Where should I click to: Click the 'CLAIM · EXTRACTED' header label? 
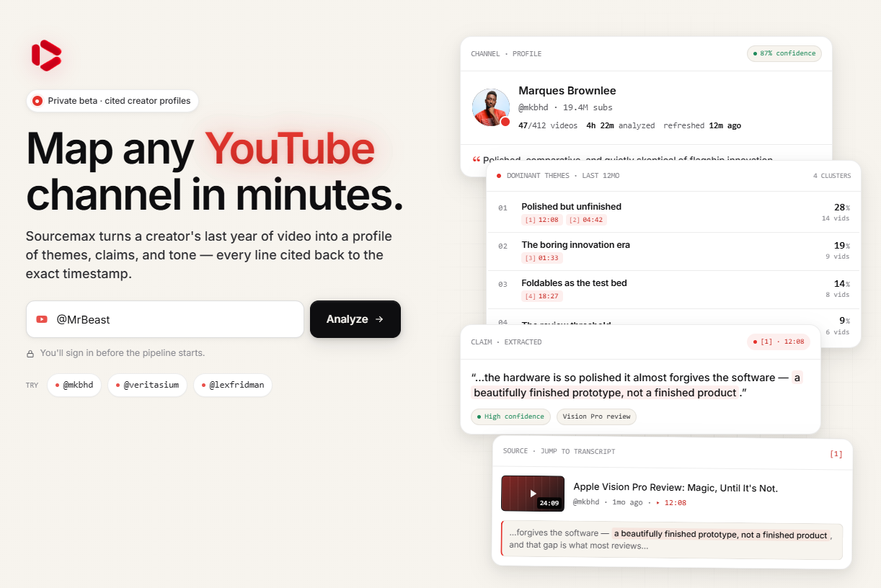click(506, 342)
